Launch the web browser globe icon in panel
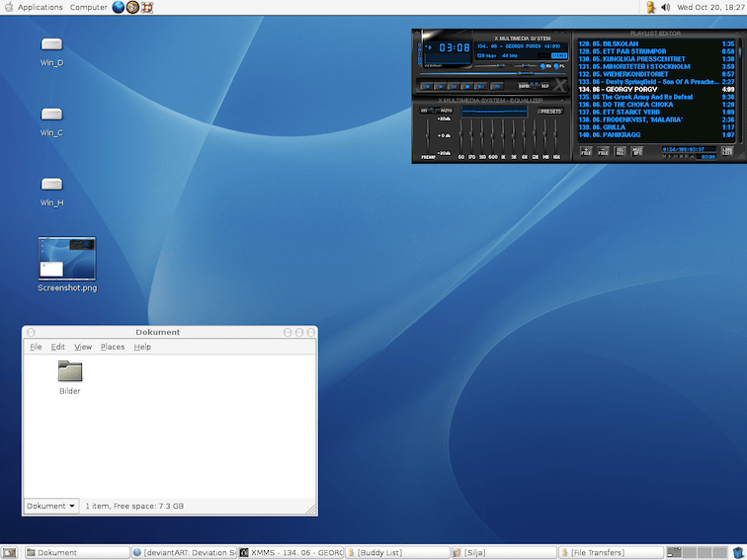The image size is (747, 560). [x=119, y=7]
